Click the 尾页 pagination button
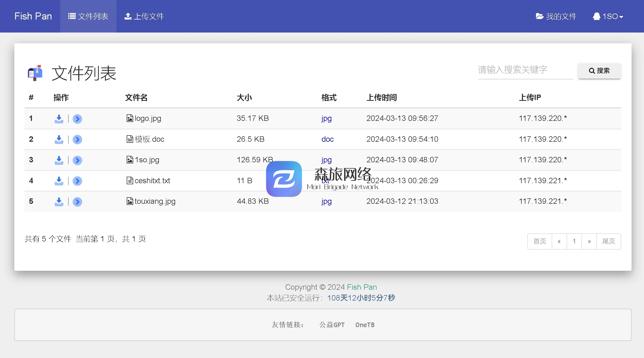Image resolution: width=644 pixels, height=358 pixels. [609, 241]
